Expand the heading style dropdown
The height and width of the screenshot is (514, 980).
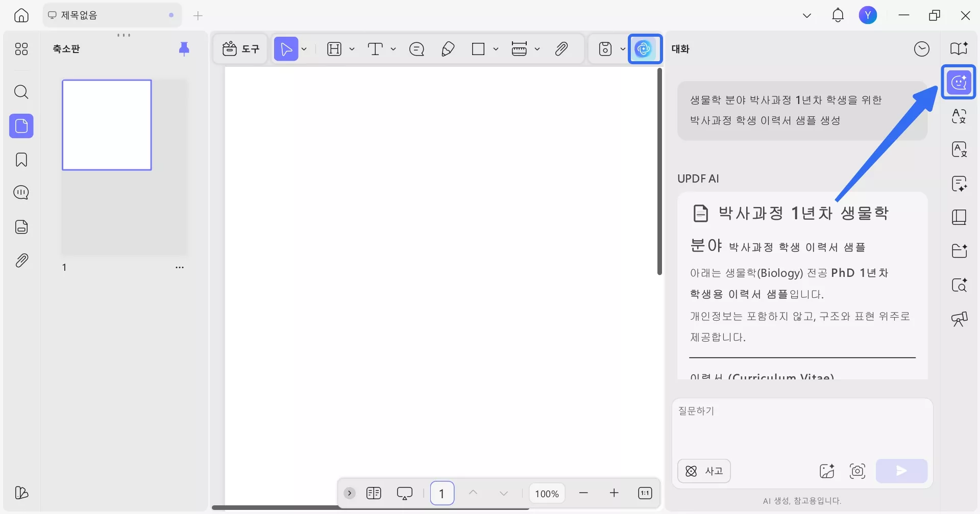pyautogui.click(x=352, y=49)
